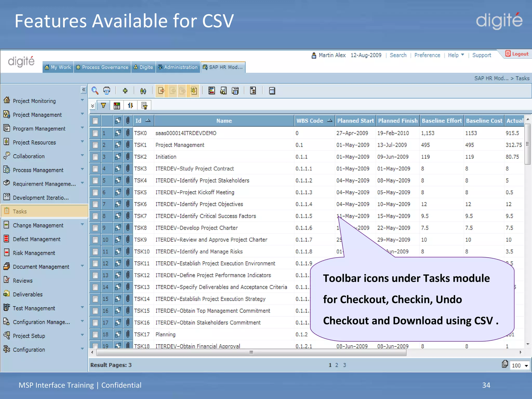Click the Print icon in the toolbar
Image resolution: width=532 pixels, height=399 pixels.
tap(107, 91)
